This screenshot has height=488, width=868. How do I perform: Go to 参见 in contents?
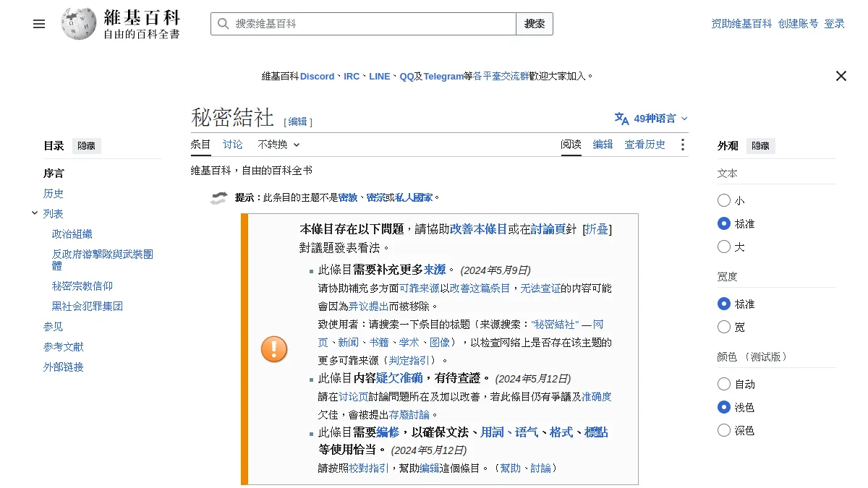pos(54,327)
